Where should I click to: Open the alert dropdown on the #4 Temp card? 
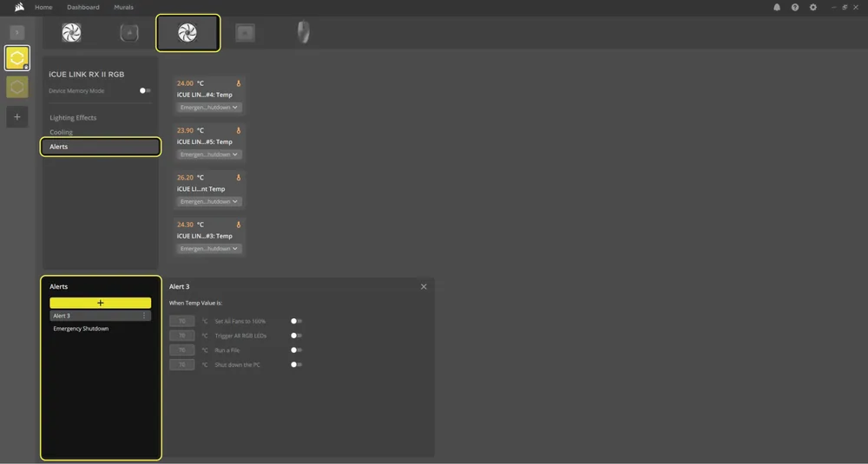pyautogui.click(x=208, y=108)
